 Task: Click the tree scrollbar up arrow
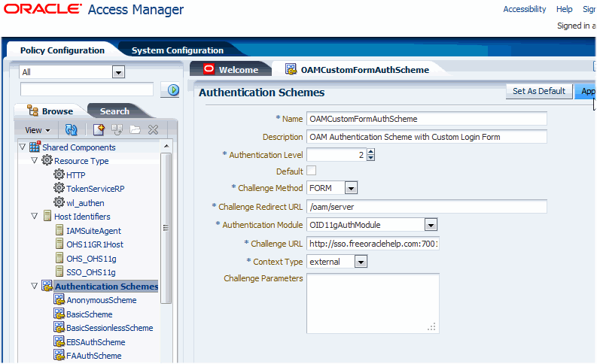[x=166, y=146]
